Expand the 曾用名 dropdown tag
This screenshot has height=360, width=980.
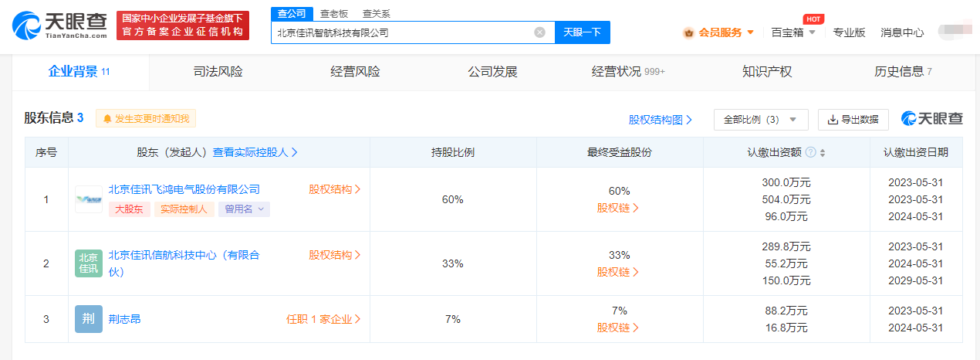coord(244,209)
